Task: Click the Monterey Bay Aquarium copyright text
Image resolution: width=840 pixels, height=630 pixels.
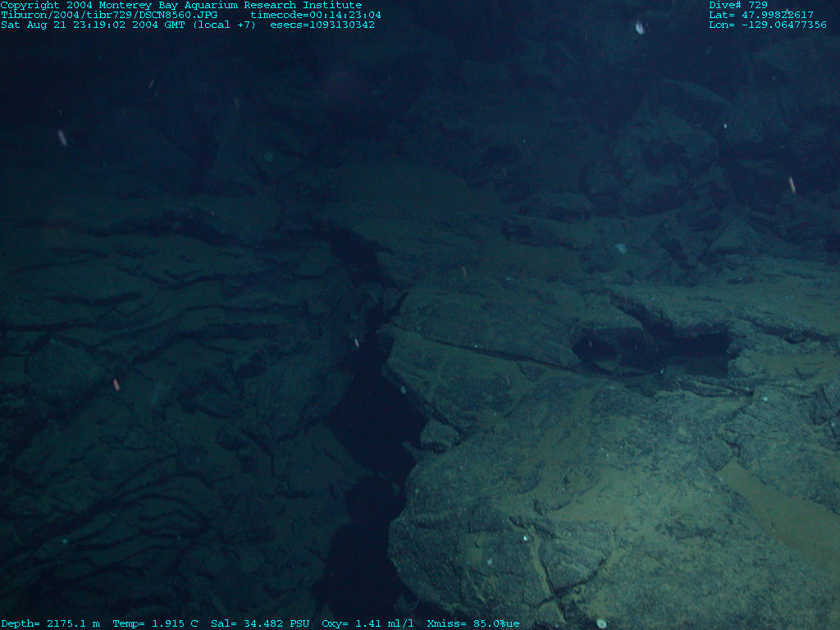Action: (180, 5)
